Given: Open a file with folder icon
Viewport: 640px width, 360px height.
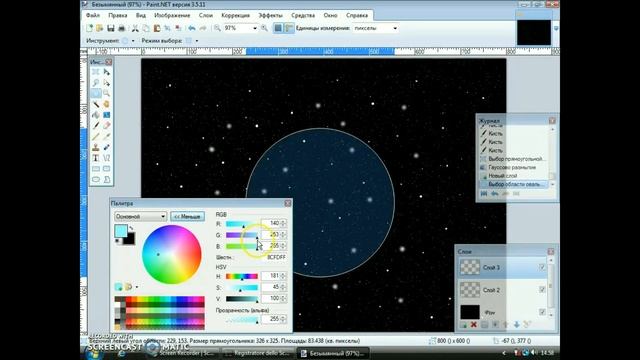Looking at the screenshot, I should (x=99, y=28).
